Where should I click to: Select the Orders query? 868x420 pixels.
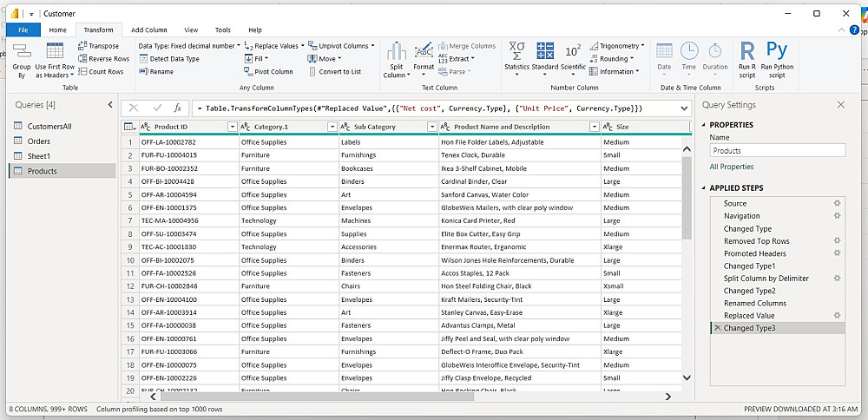39,141
